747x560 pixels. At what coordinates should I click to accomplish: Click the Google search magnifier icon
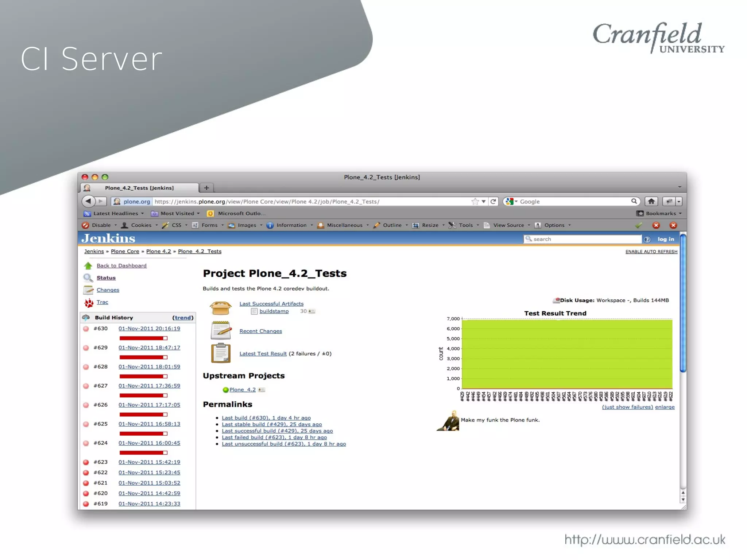(634, 201)
